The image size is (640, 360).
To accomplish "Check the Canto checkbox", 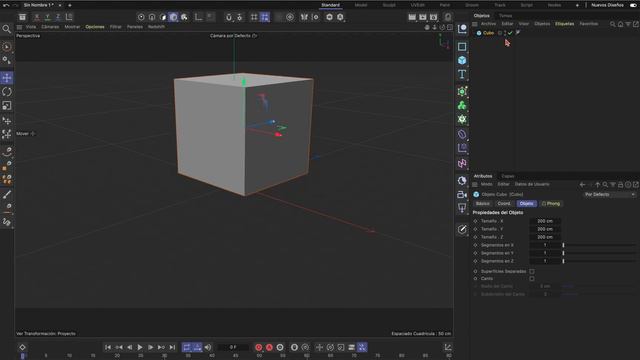I will click(532, 279).
